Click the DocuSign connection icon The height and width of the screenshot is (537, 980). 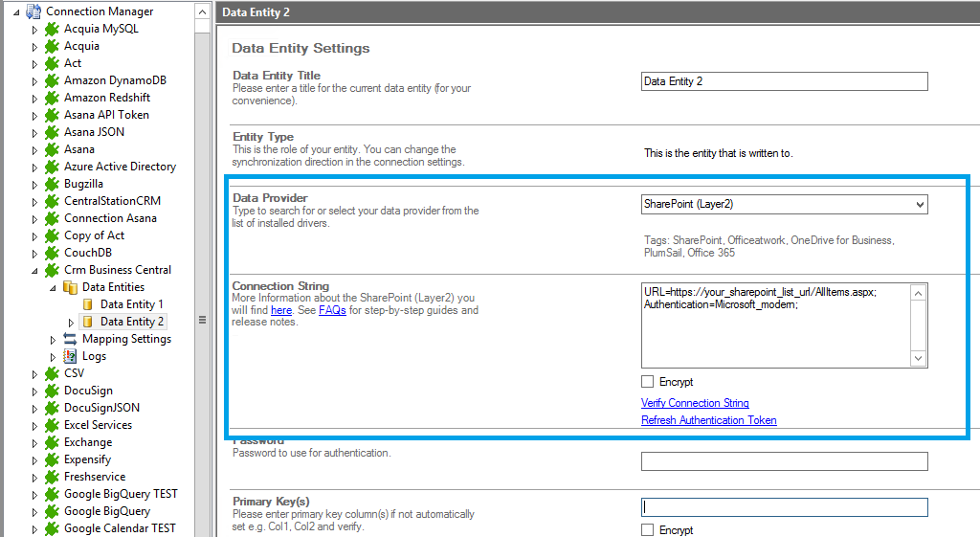click(52, 391)
